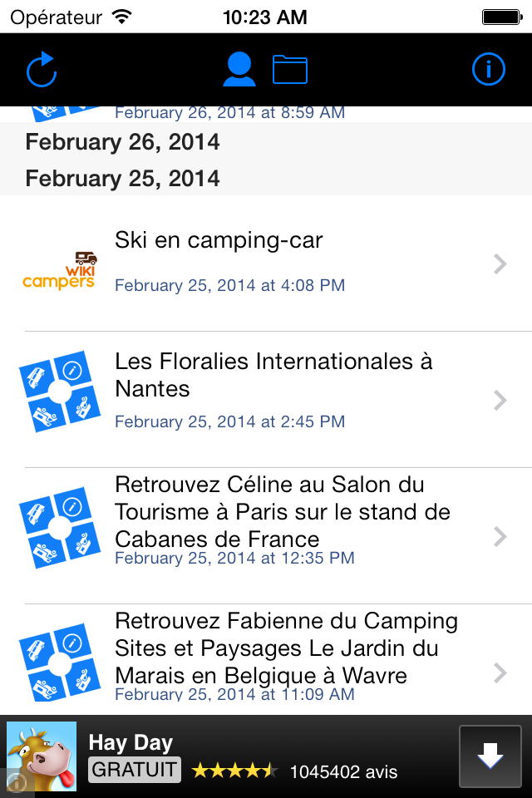Screen dimensions: 532x798
Task: Tap the February 25, 2014 section header
Action: pos(123,179)
